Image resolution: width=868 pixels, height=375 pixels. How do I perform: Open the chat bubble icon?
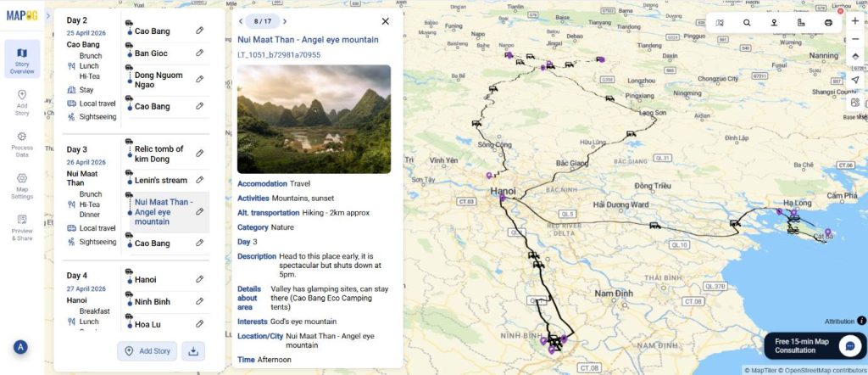click(849, 345)
